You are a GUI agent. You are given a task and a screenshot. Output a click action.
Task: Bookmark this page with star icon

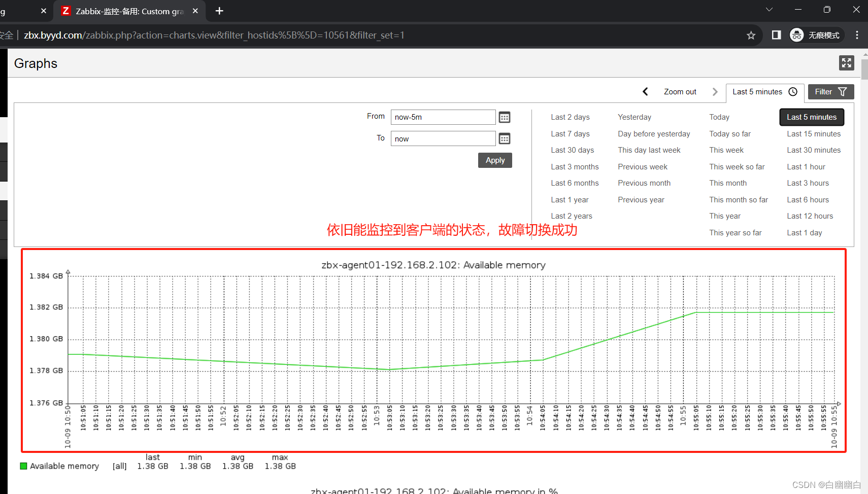click(x=751, y=35)
